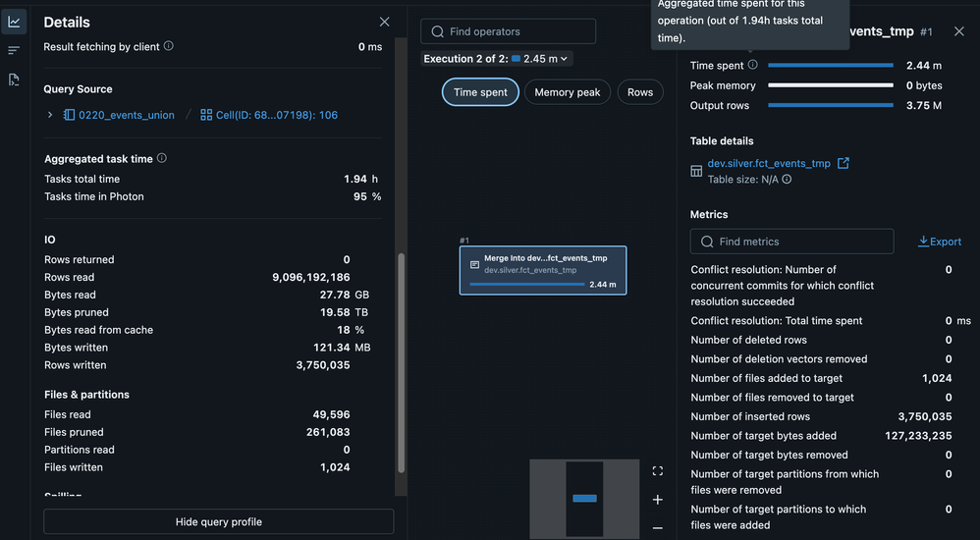The image size is (980, 540).
Task: Open the Cell(ID: 68...07198): 106 link
Action: pos(268,115)
